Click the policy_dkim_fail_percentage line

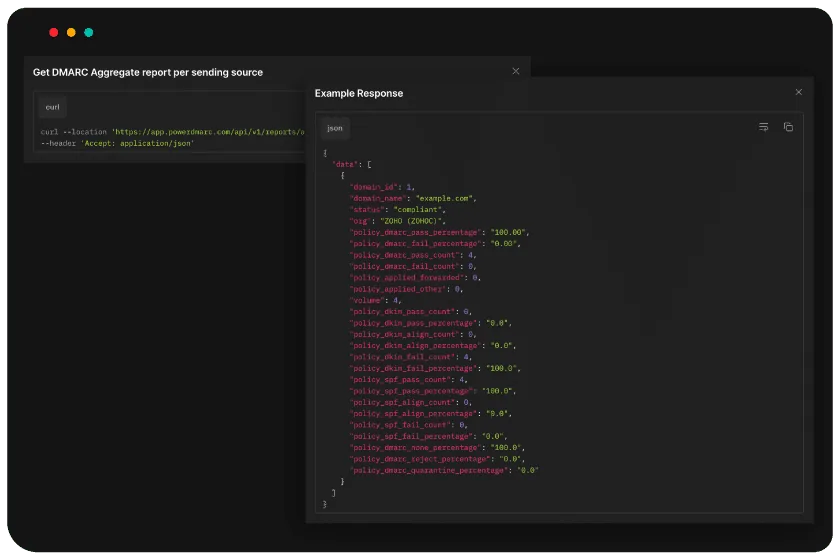pyautogui.click(x=435, y=368)
